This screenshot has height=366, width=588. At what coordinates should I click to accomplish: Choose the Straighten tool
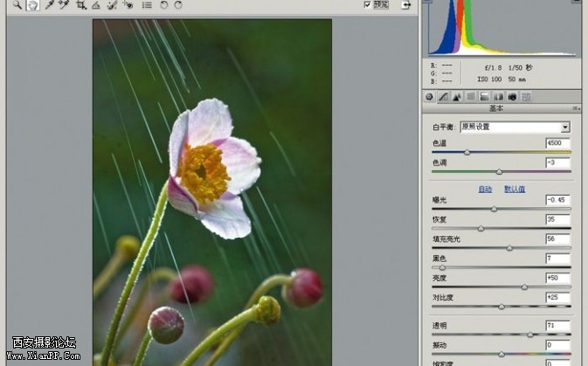click(96, 5)
